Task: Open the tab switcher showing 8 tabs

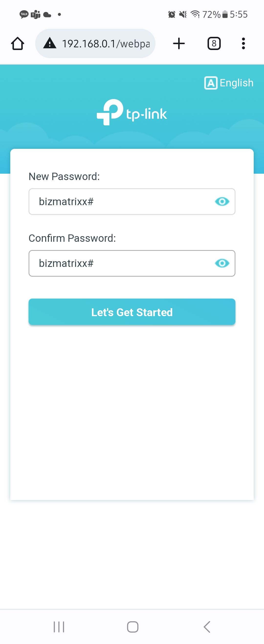Action: [214, 43]
